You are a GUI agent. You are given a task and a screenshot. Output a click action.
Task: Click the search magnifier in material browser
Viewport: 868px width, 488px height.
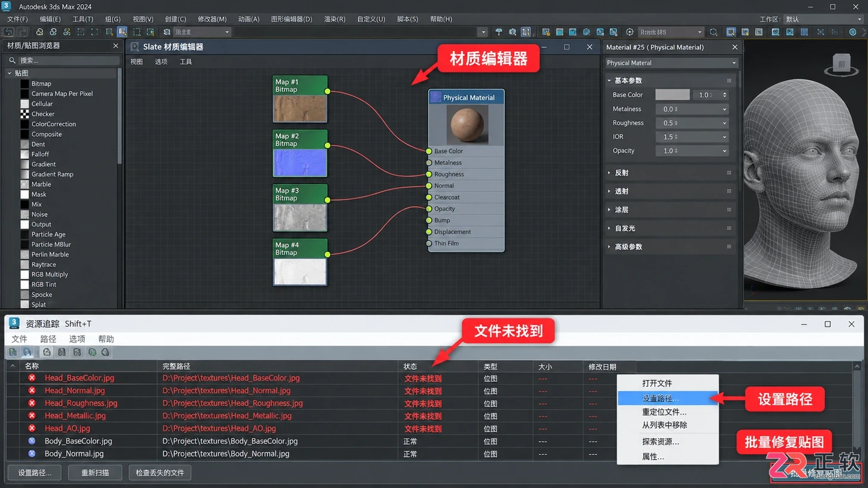click(x=12, y=60)
